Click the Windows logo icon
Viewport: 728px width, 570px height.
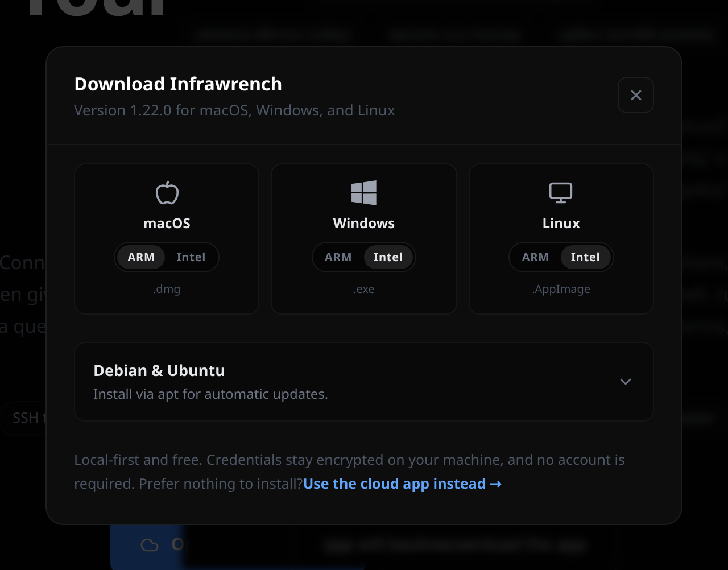pos(364,193)
